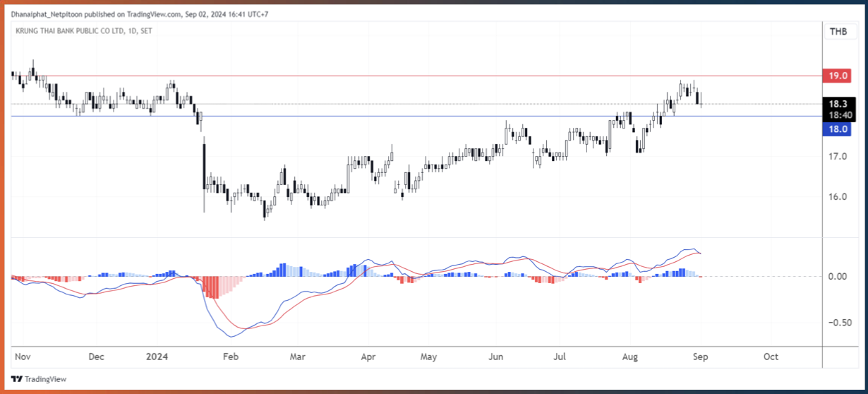The image size is (868, 394).
Task: Click the Jul label on time axis
Action: 561,357
